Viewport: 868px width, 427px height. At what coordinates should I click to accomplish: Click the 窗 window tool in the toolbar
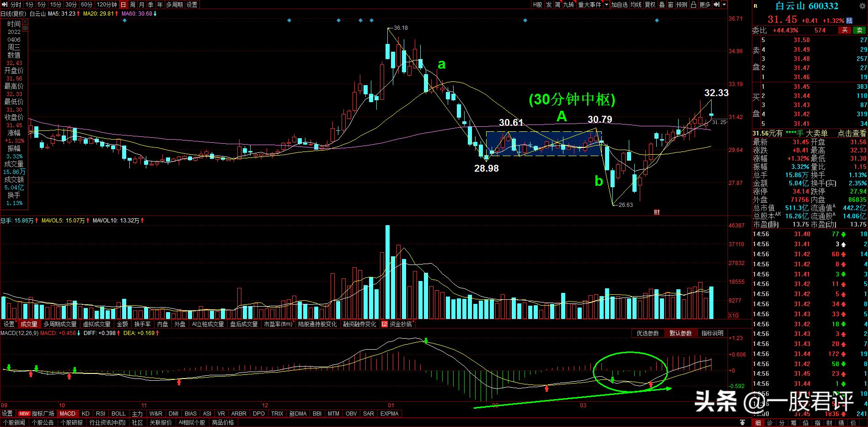[670, 5]
